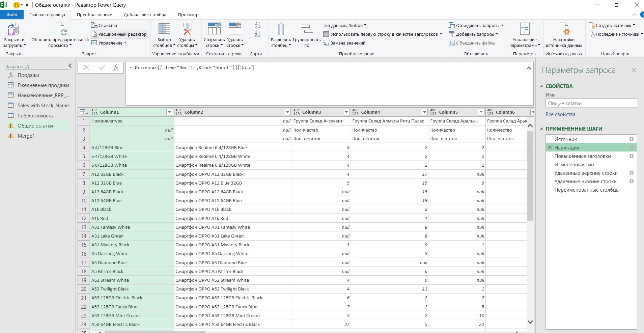Click Создать источник button

click(x=612, y=25)
